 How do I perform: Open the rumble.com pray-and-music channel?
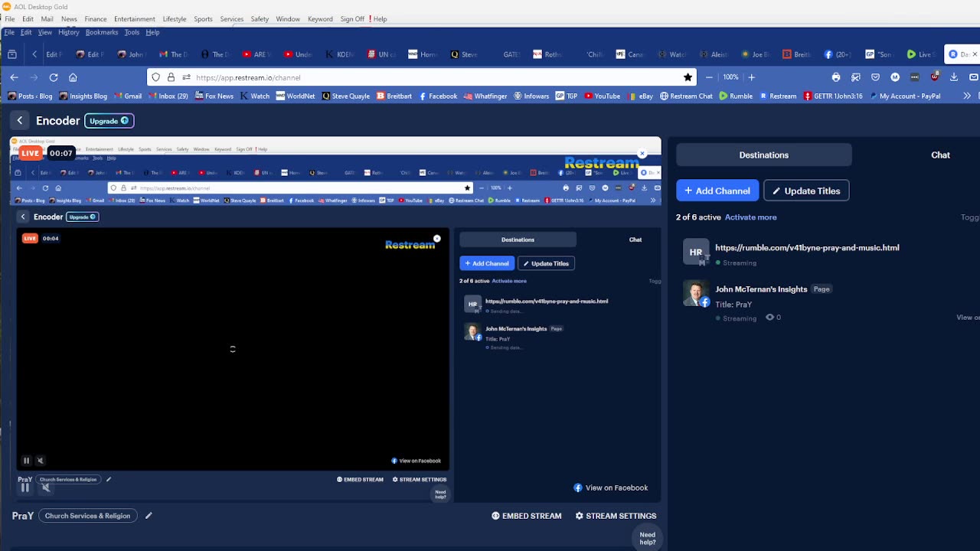tap(807, 248)
